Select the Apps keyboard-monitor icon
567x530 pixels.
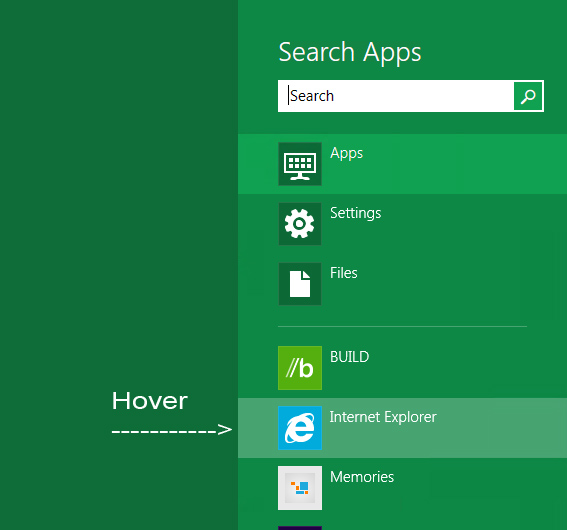[x=300, y=164]
